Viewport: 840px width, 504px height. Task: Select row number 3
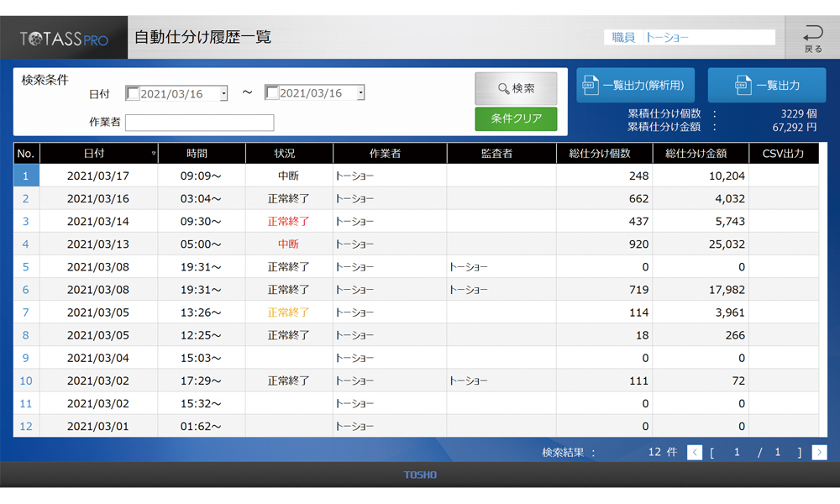[26, 221]
